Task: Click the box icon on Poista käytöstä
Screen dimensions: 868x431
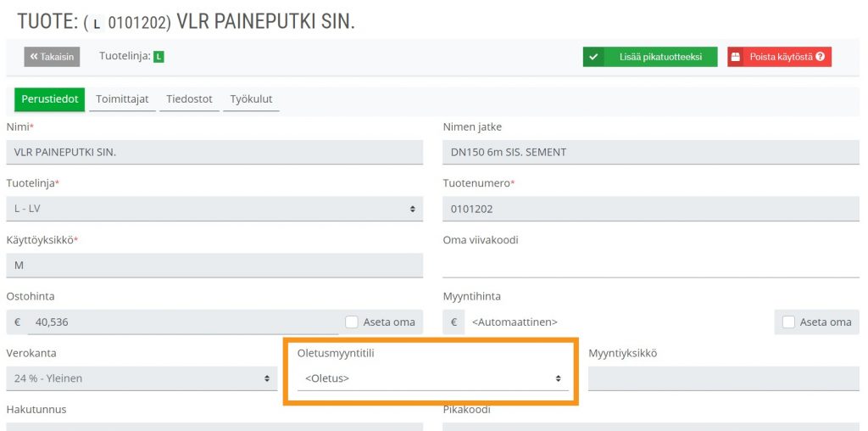Action: point(735,57)
